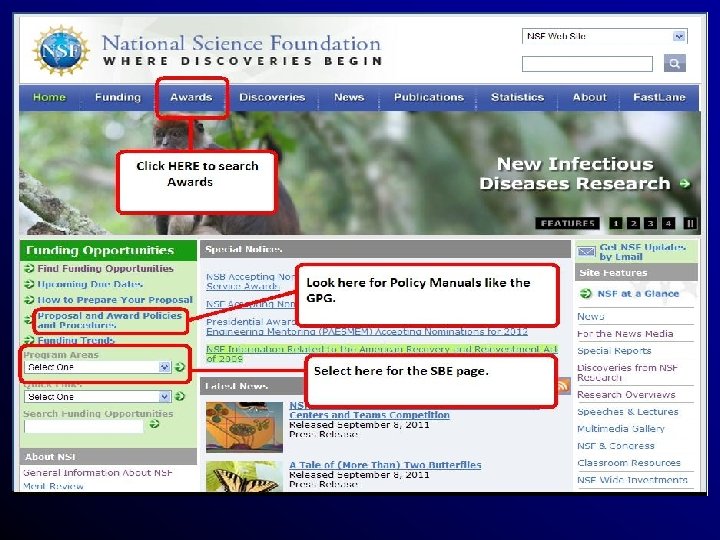Select feature slide 1
Screen dimensions: 720x540
pos(616,223)
